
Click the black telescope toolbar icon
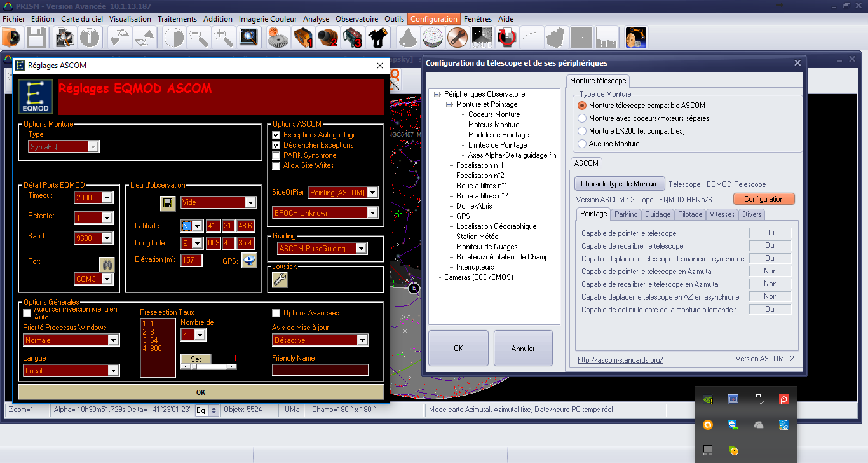377,38
